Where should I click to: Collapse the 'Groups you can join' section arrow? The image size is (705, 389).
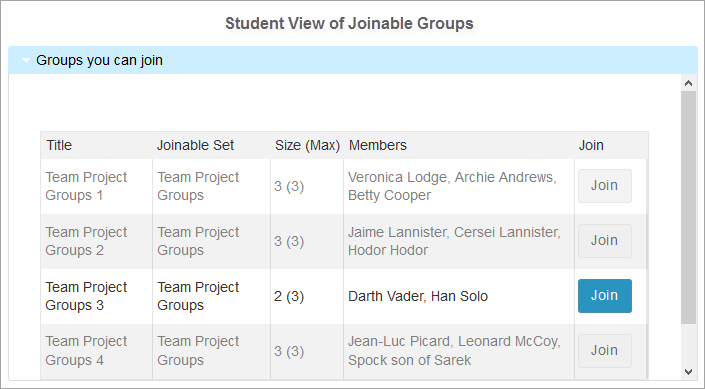click(26, 60)
